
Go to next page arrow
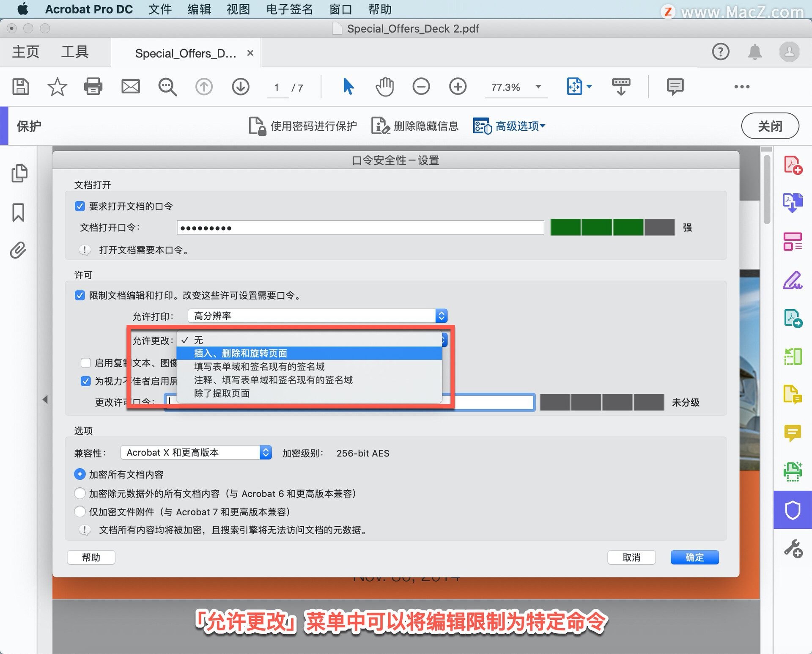(241, 87)
